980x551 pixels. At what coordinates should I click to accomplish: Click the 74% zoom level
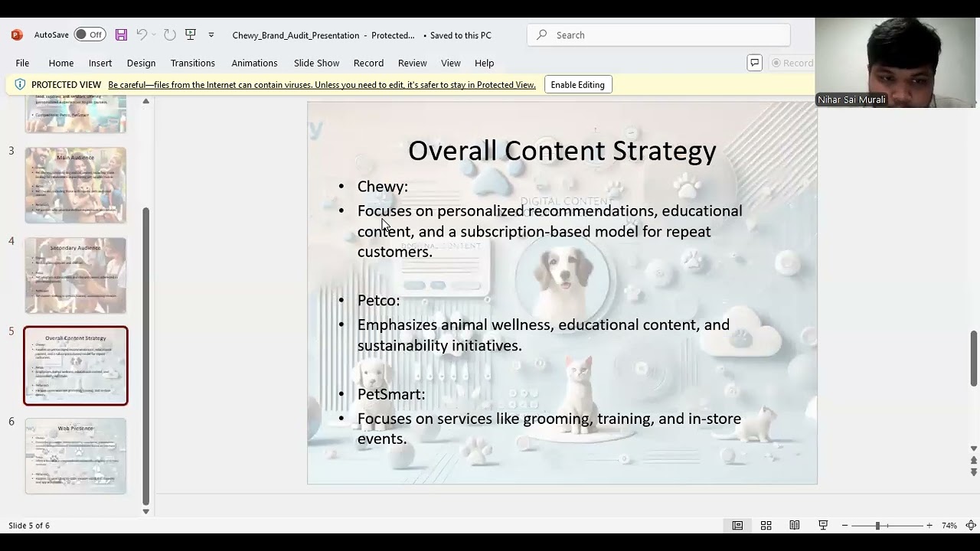click(949, 526)
